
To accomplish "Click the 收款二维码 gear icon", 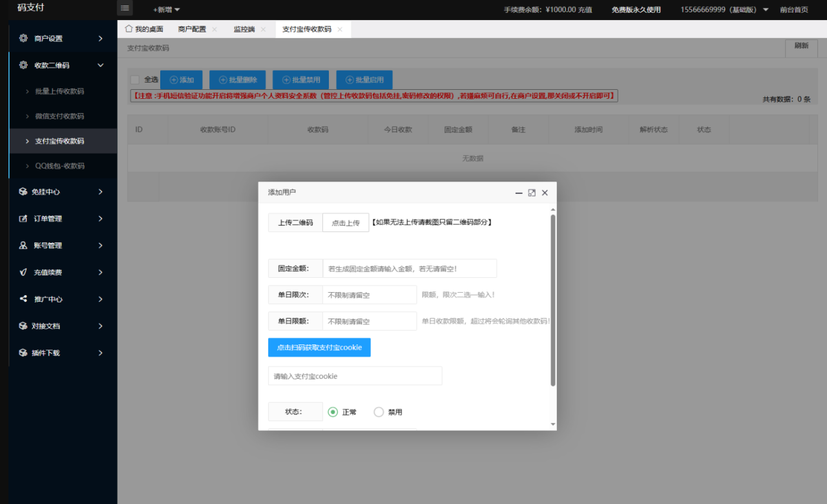I will [23, 65].
